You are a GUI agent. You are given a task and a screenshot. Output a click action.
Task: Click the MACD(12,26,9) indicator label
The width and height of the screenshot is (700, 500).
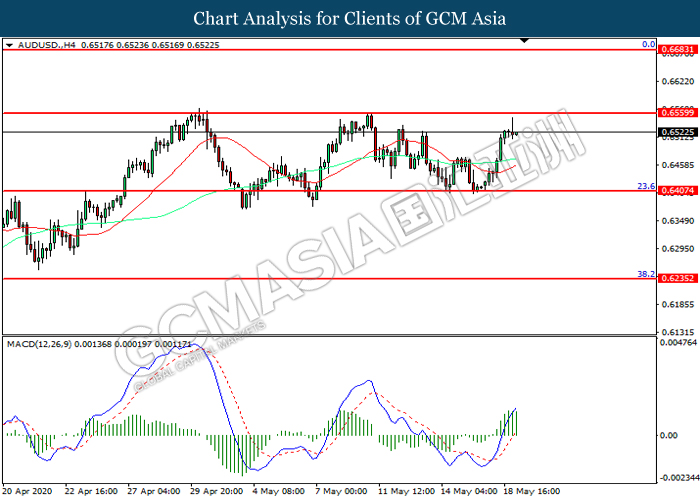[x=38, y=343]
